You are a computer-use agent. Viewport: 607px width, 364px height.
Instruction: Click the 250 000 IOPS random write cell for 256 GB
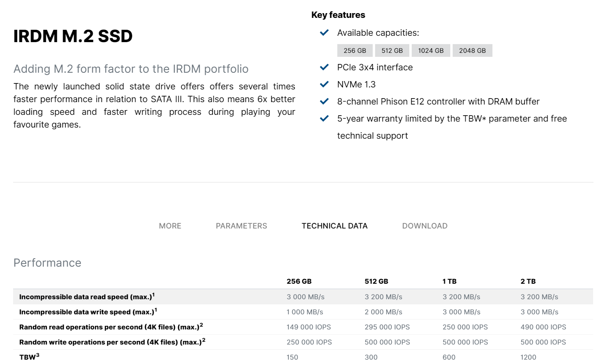(309, 342)
